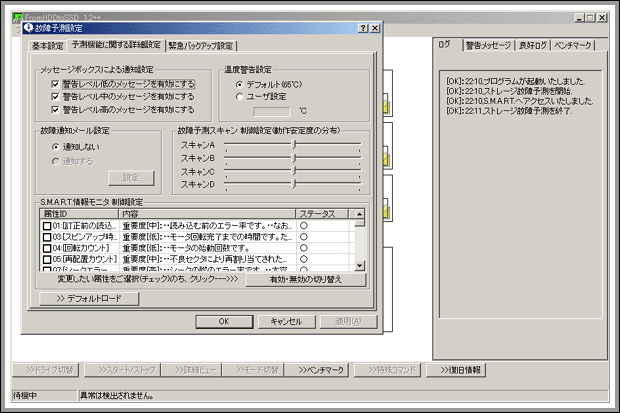Click the 適用(A) button

(348, 321)
